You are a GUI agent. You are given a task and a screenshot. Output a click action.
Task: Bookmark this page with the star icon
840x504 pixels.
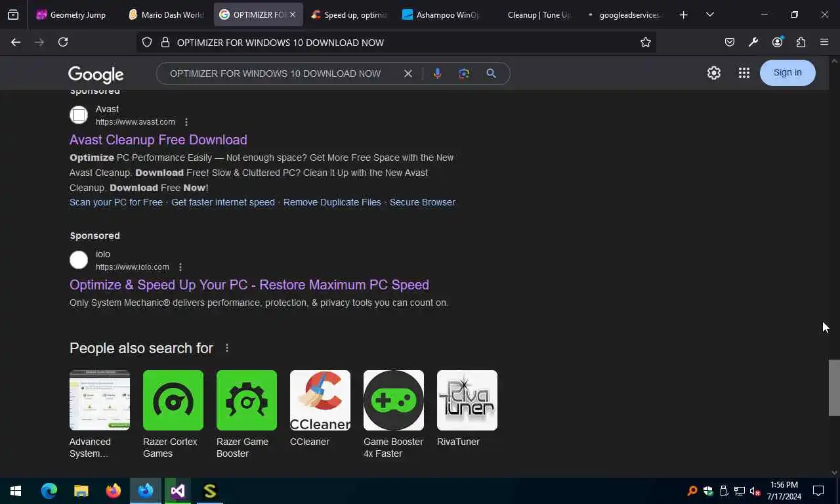(646, 42)
